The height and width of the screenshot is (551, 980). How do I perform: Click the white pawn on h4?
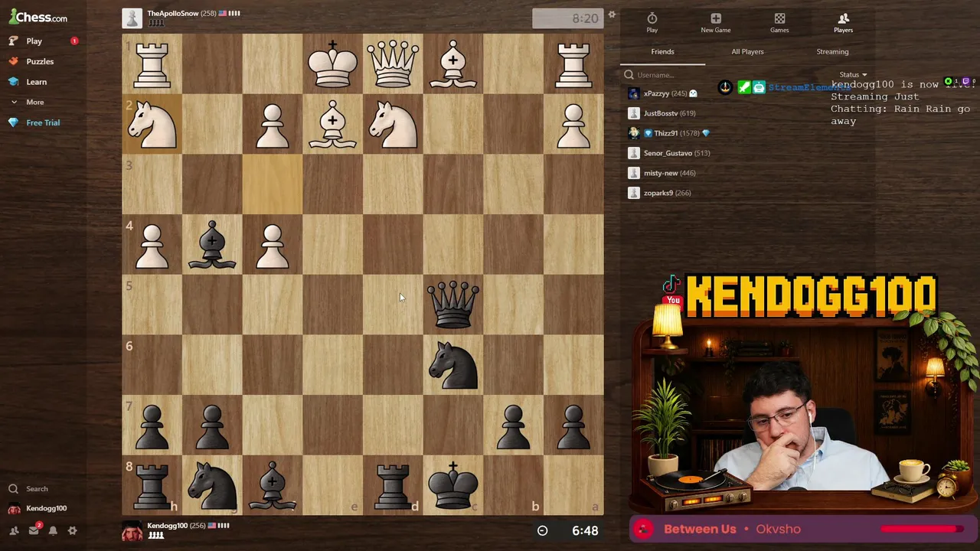pyautogui.click(x=152, y=244)
